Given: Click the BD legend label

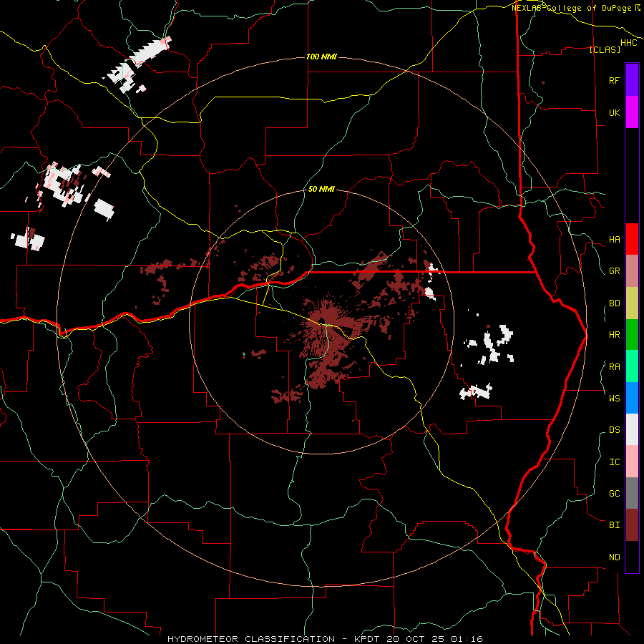Looking at the screenshot, I should (614, 303).
